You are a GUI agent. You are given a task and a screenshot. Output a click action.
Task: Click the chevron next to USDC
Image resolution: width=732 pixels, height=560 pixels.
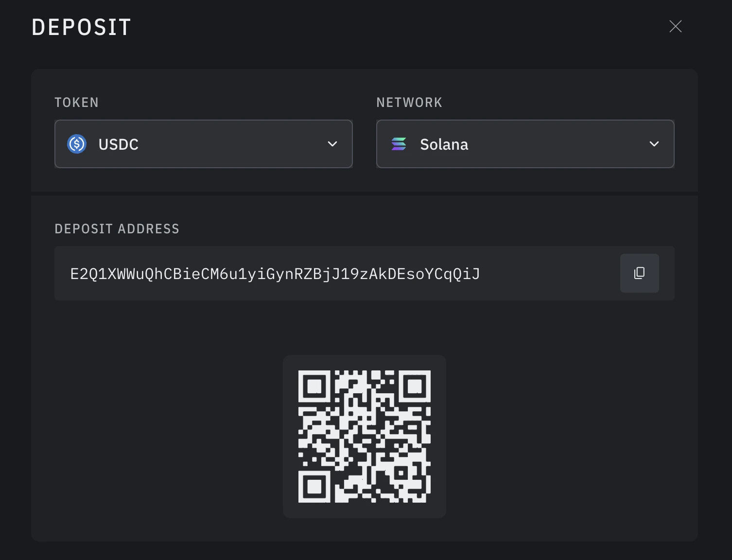coord(332,144)
